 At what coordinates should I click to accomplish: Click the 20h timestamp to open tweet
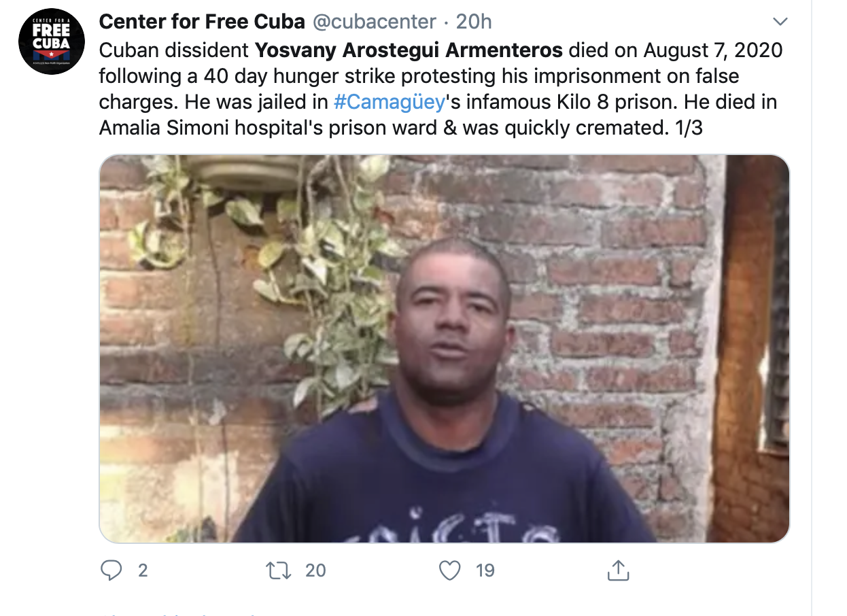tap(474, 22)
